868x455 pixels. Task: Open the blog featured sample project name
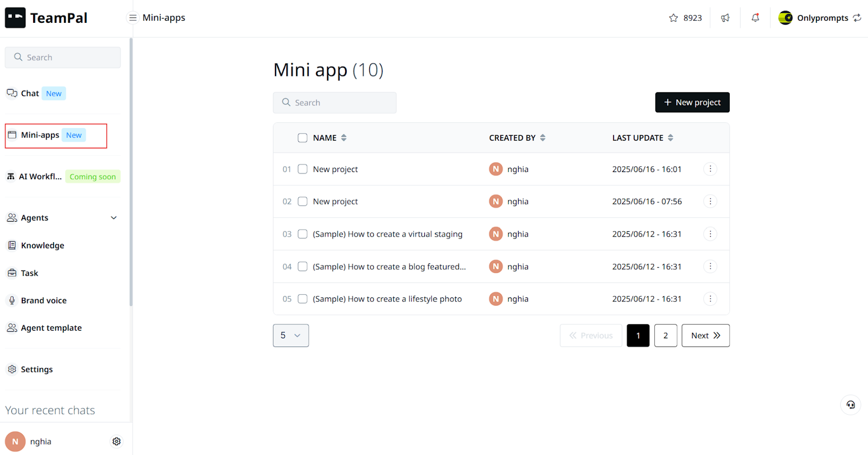pos(389,267)
